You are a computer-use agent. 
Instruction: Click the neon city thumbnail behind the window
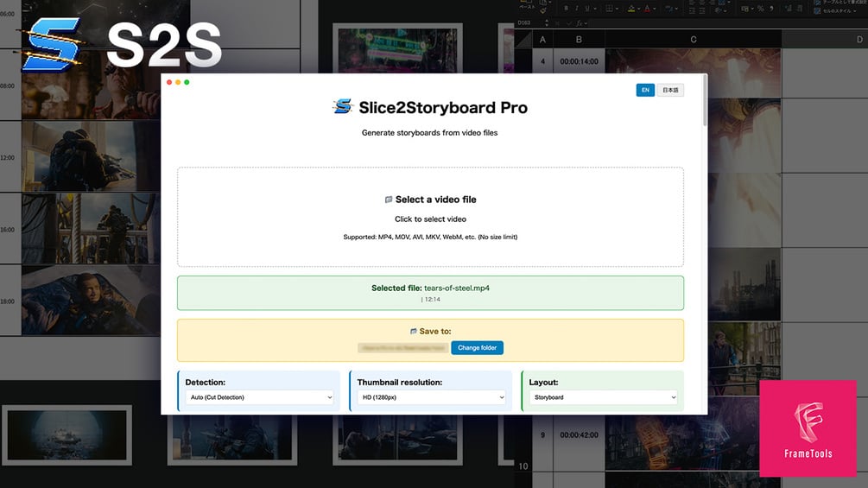pos(397,49)
